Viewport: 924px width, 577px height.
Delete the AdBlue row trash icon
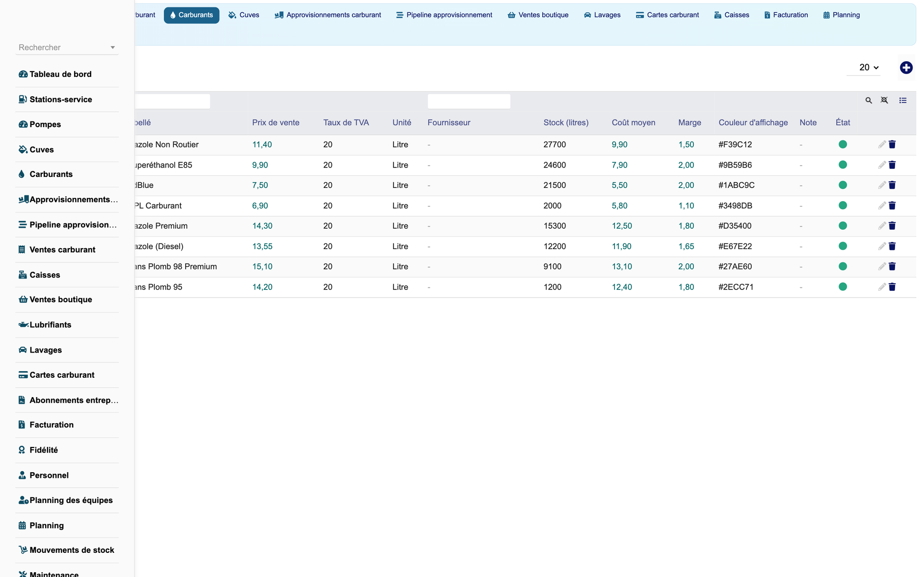pyautogui.click(x=892, y=185)
